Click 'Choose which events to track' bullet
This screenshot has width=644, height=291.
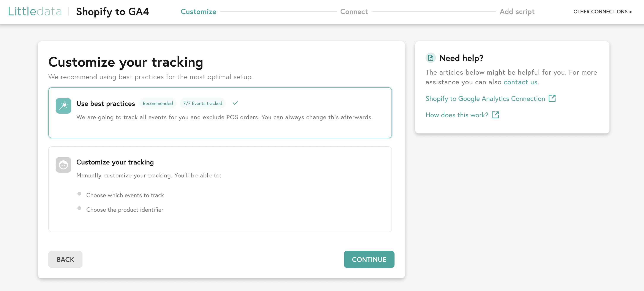click(x=125, y=195)
